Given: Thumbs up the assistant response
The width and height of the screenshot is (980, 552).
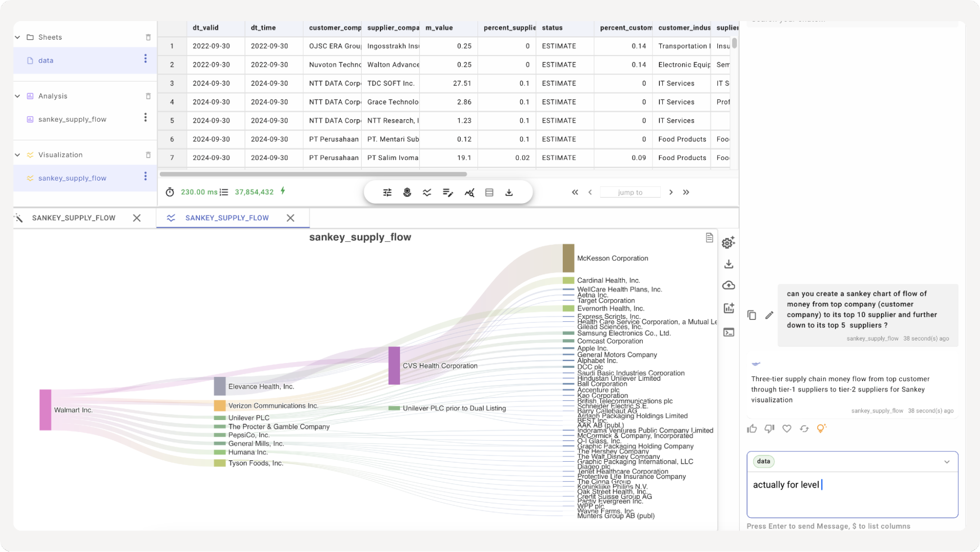Looking at the screenshot, I should coord(752,429).
